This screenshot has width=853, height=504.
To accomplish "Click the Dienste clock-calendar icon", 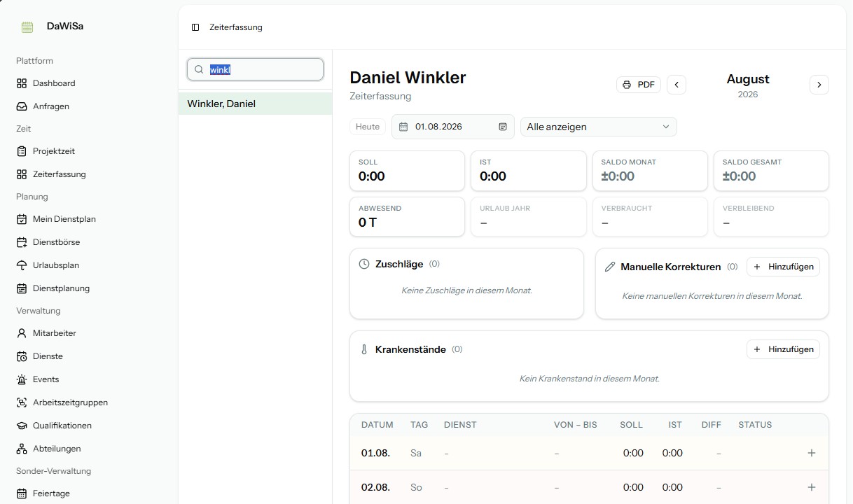I will 22,356.
